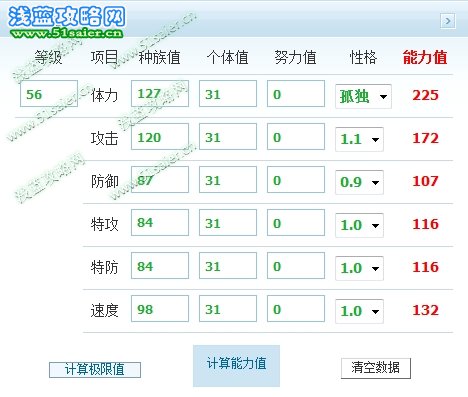Click the 体力 effort value field
The width and height of the screenshot is (468, 397).
[296, 94]
